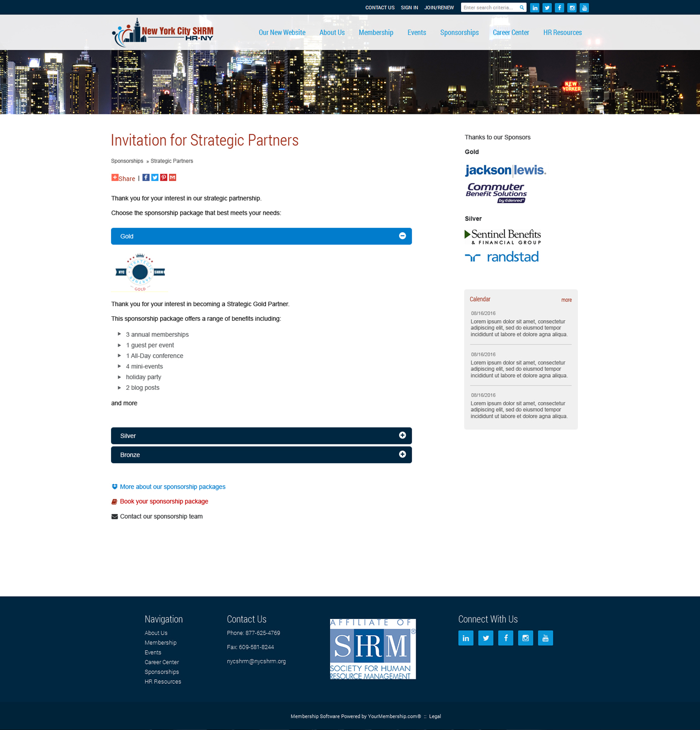Viewport: 700px width, 730px height.
Task: Share page via Pinterest icon under breadcrumb
Action: 164,178
